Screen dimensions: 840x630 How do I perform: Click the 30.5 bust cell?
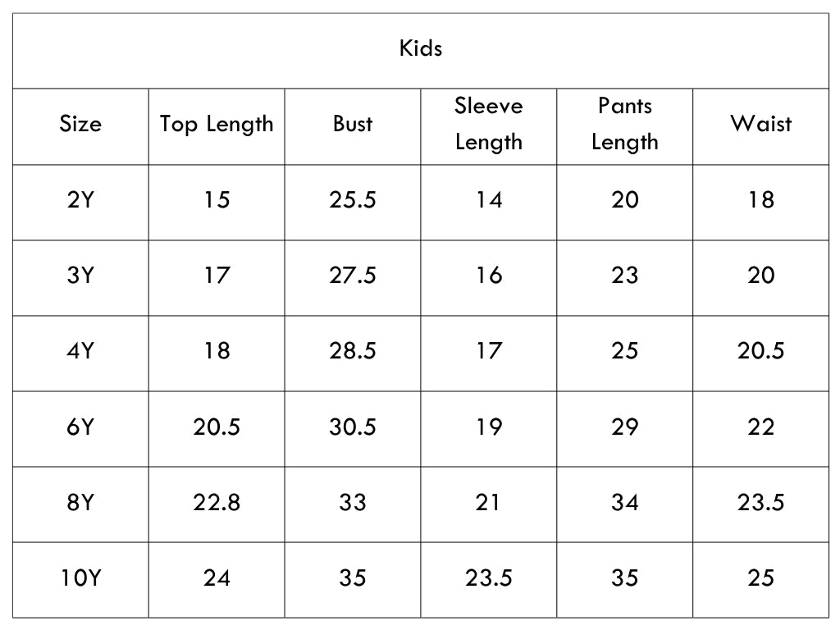[353, 427]
